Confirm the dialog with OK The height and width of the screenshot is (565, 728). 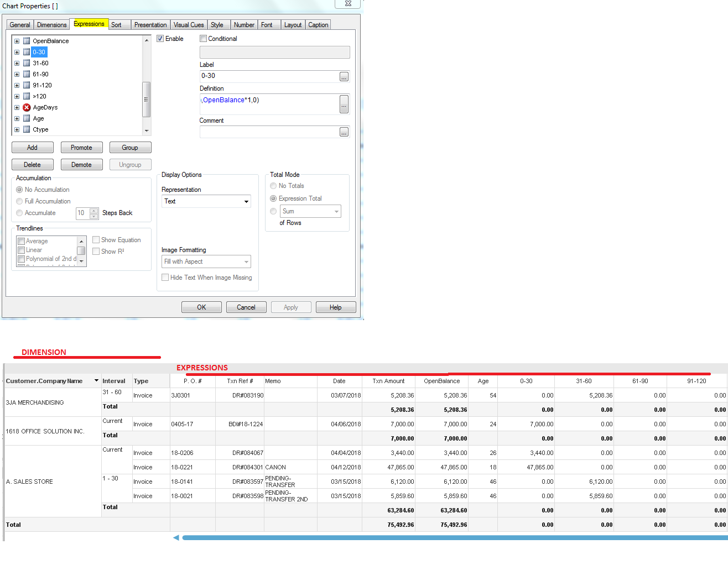[201, 307]
